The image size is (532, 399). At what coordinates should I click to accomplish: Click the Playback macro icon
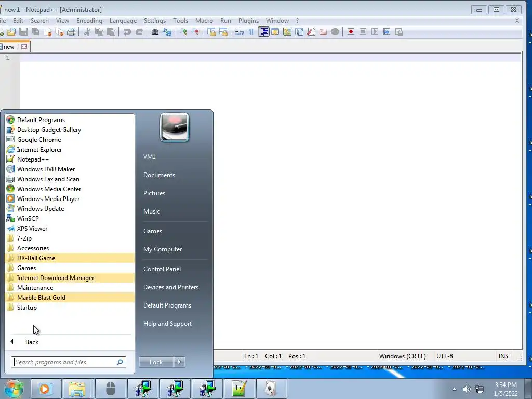375,32
